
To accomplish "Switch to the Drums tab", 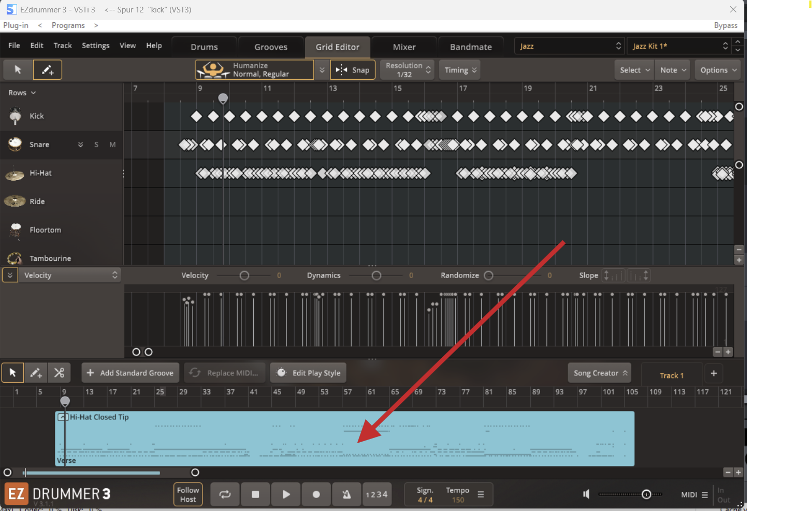I will click(204, 47).
